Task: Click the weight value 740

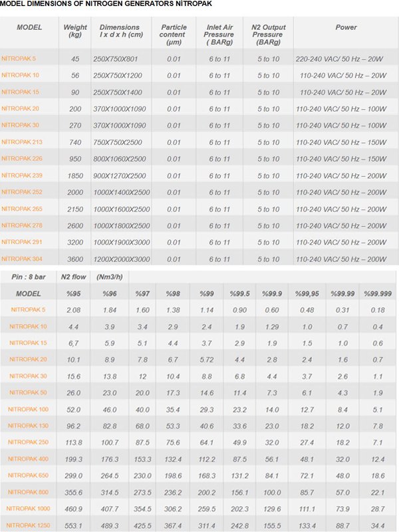Action: (75, 142)
